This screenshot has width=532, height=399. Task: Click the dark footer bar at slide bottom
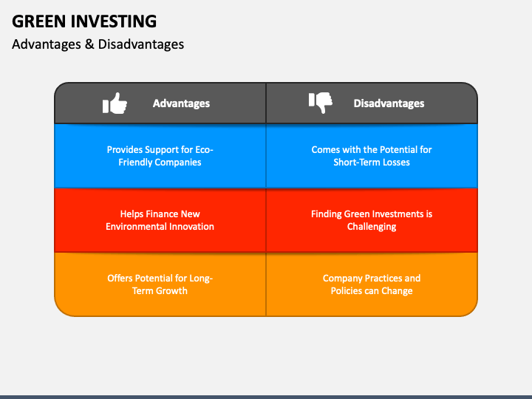tap(266, 397)
